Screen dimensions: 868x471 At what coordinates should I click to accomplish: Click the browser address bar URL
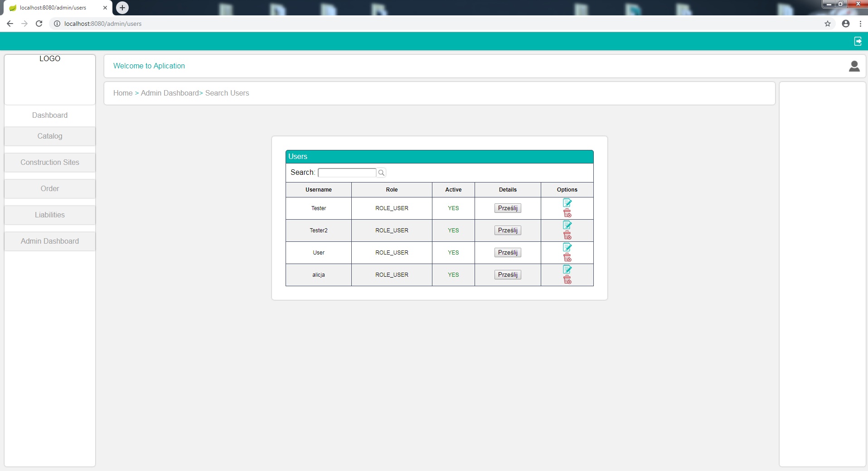click(103, 24)
